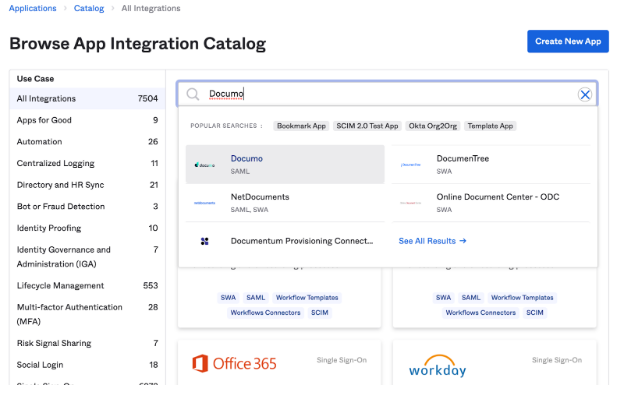
Task: Open the Applications breadcrumb link
Action: click(x=33, y=8)
